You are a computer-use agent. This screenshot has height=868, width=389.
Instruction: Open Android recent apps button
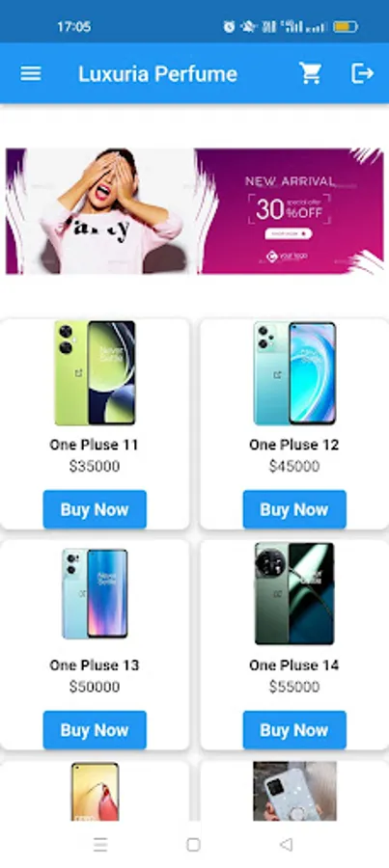coord(100,844)
